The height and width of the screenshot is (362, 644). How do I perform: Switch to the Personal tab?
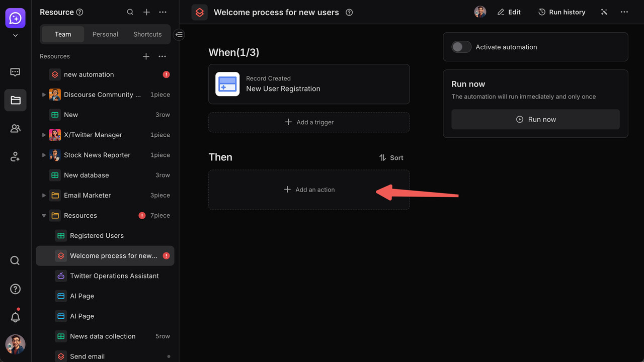(105, 34)
